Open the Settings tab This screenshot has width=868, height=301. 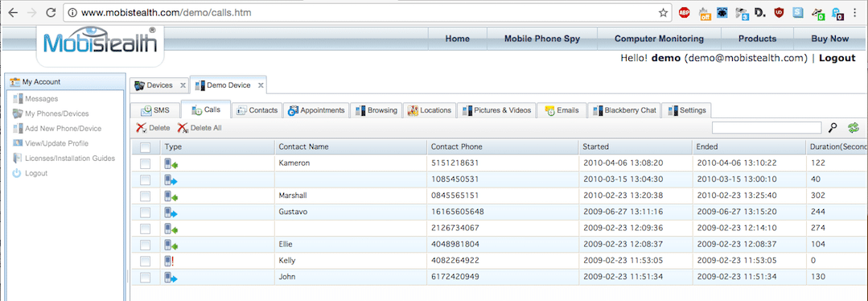point(686,110)
